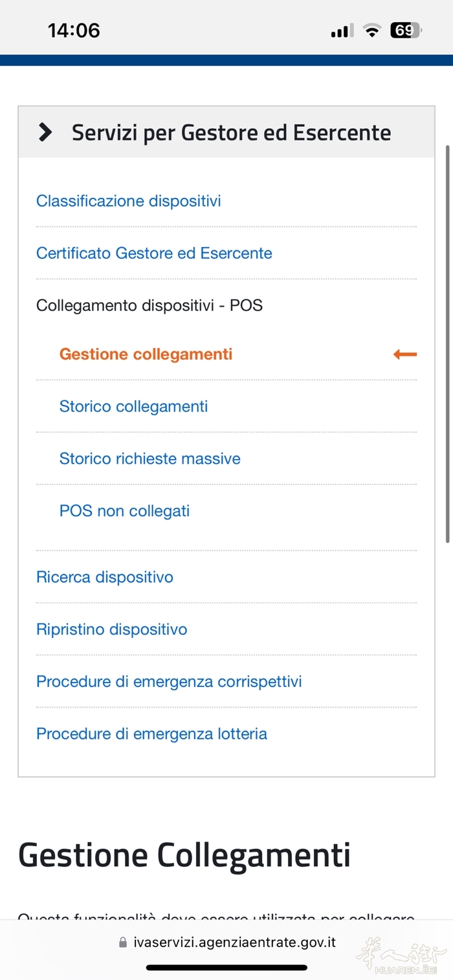This screenshot has width=453, height=980.
Task: Open Storico richieste massive
Action: [149, 459]
